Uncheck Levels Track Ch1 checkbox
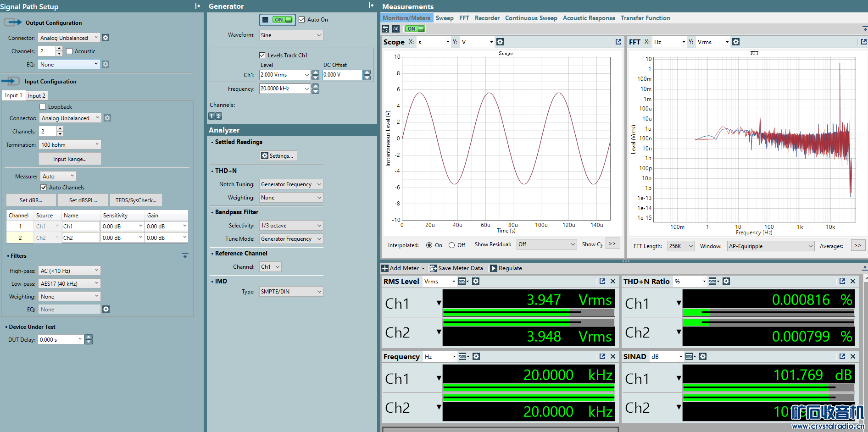Screen dimensions: 868x432 point(262,55)
